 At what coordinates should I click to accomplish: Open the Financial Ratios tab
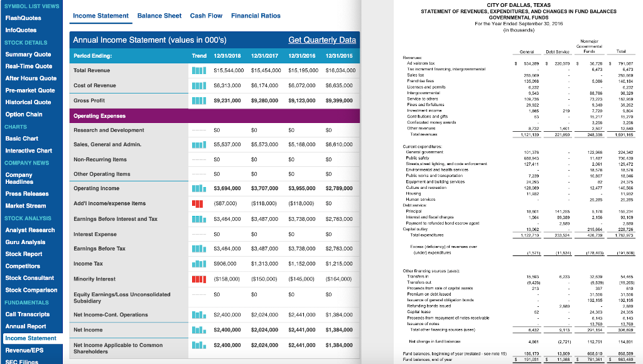256,16
